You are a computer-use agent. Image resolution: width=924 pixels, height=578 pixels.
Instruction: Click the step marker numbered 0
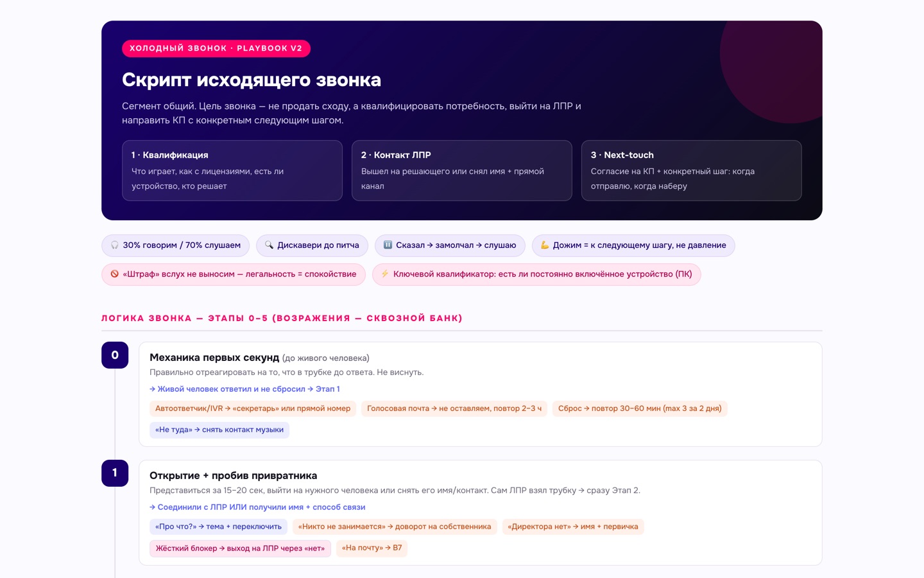(x=115, y=355)
